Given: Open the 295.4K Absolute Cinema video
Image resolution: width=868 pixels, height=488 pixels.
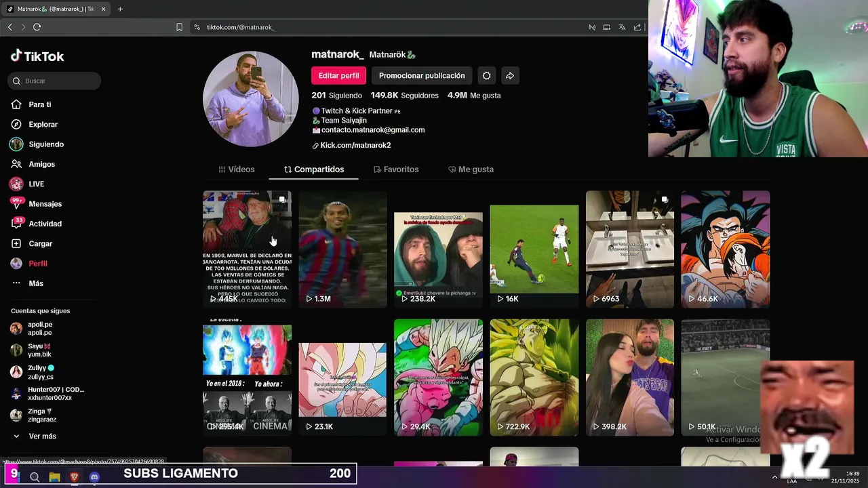Looking at the screenshot, I should 247,378.
